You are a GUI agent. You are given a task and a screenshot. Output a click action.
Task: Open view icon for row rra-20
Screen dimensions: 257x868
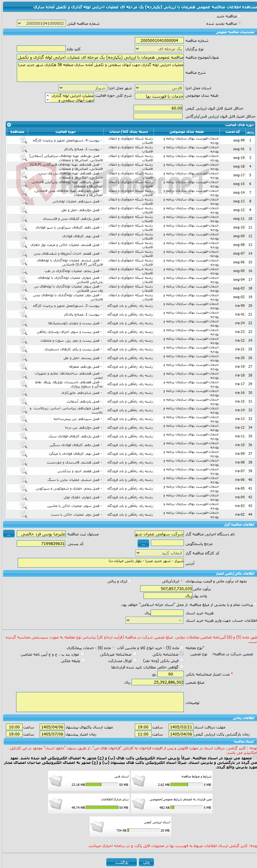(x=23, y=358)
